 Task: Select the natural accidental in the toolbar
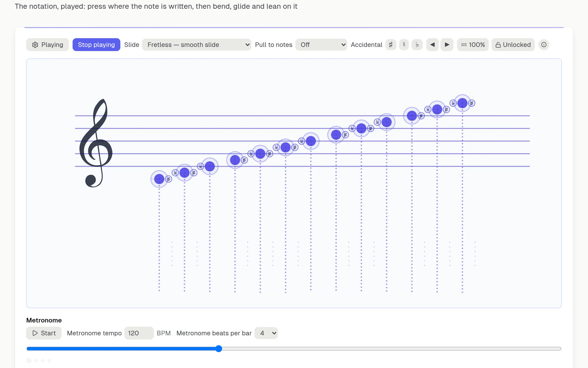(x=404, y=45)
